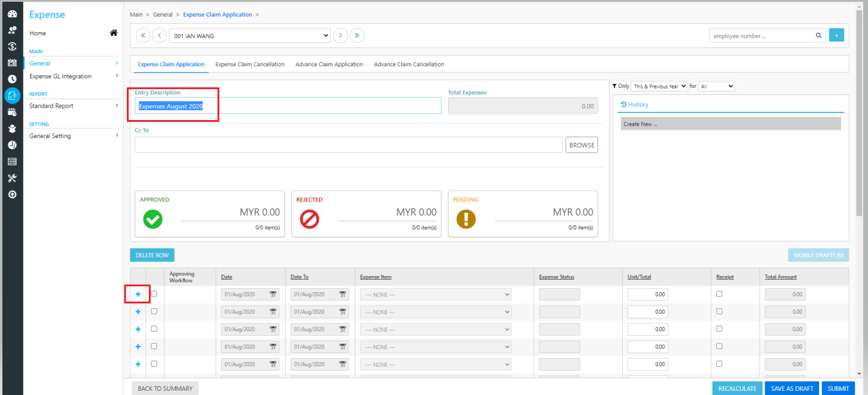
Task: Open the Expense Item dropdown in first row
Action: [435, 295]
